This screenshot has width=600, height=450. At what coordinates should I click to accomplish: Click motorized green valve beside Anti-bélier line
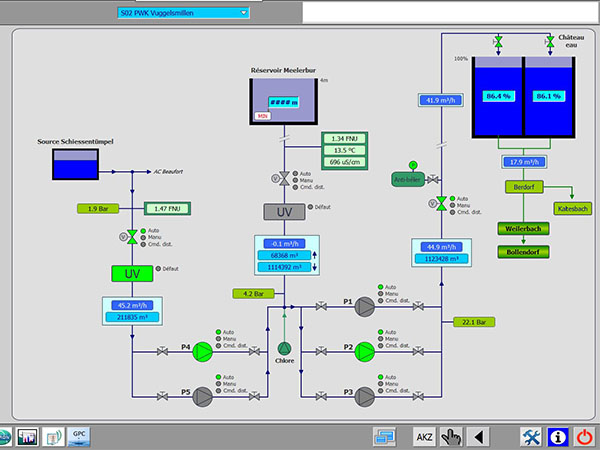[x=441, y=204]
